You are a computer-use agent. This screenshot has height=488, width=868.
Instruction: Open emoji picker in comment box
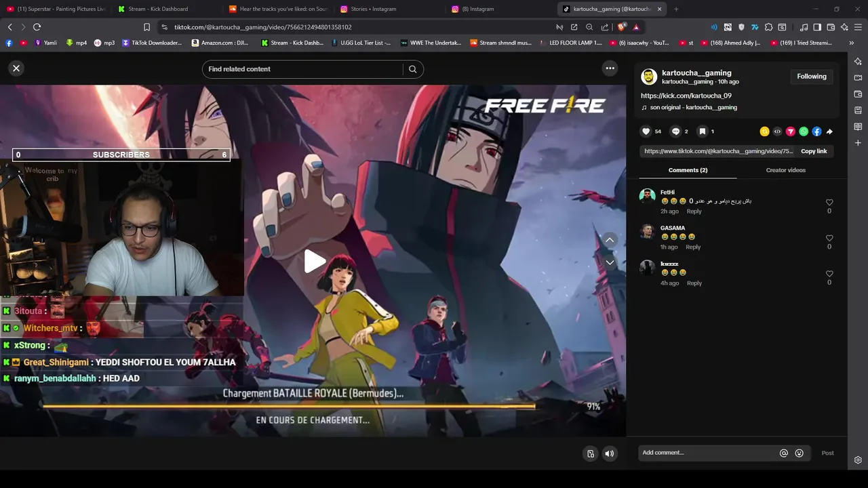click(x=799, y=453)
